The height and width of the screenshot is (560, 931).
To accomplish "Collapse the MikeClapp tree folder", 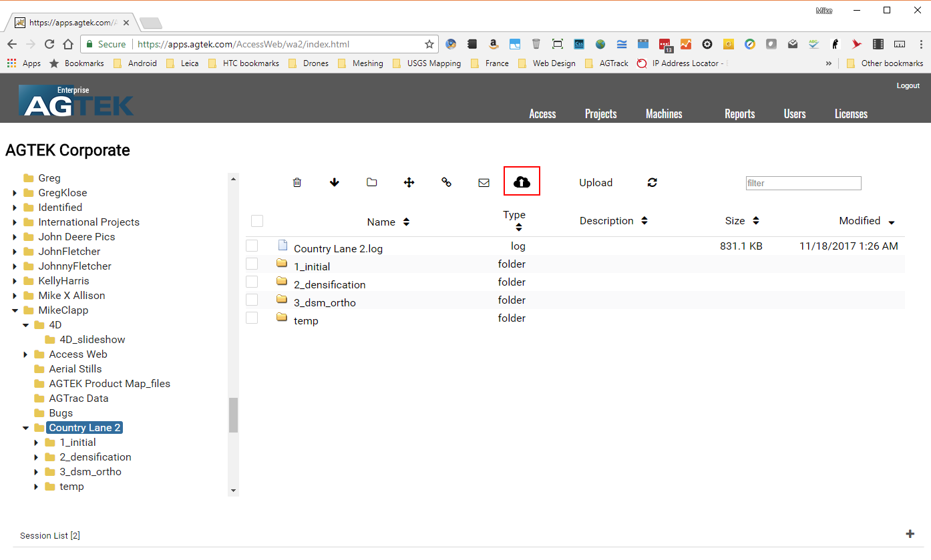I will 15,310.
